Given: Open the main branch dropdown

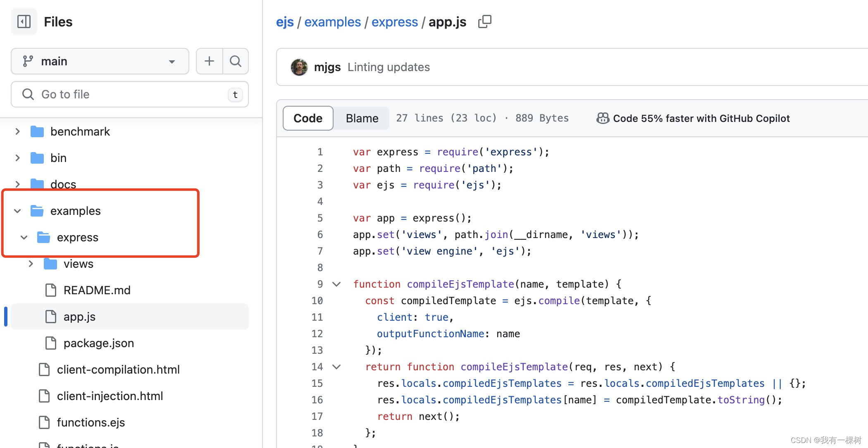Looking at the screenshot, I should point(100,61).
